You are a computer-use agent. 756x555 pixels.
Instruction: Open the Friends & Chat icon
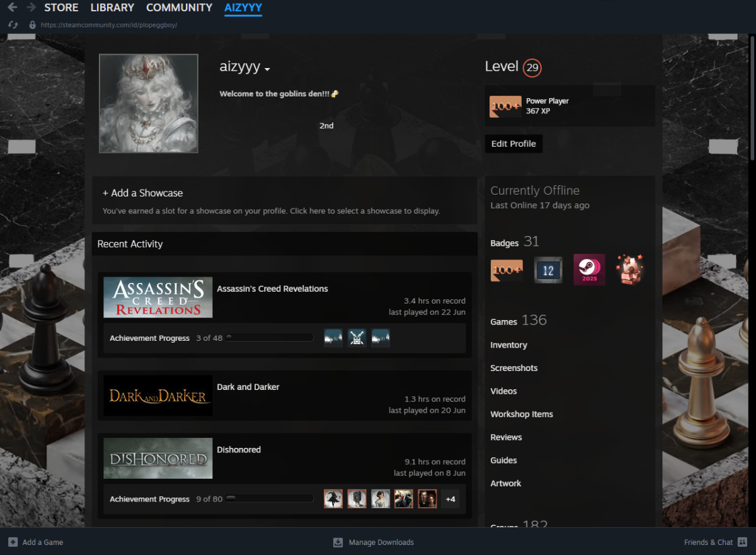[743, 542]
